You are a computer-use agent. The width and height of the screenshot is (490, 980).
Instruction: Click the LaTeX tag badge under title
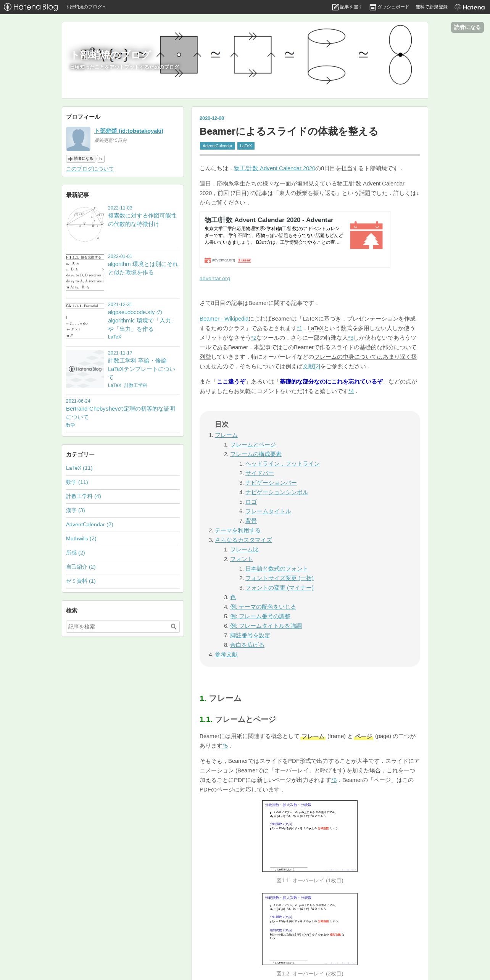point(246,146)
